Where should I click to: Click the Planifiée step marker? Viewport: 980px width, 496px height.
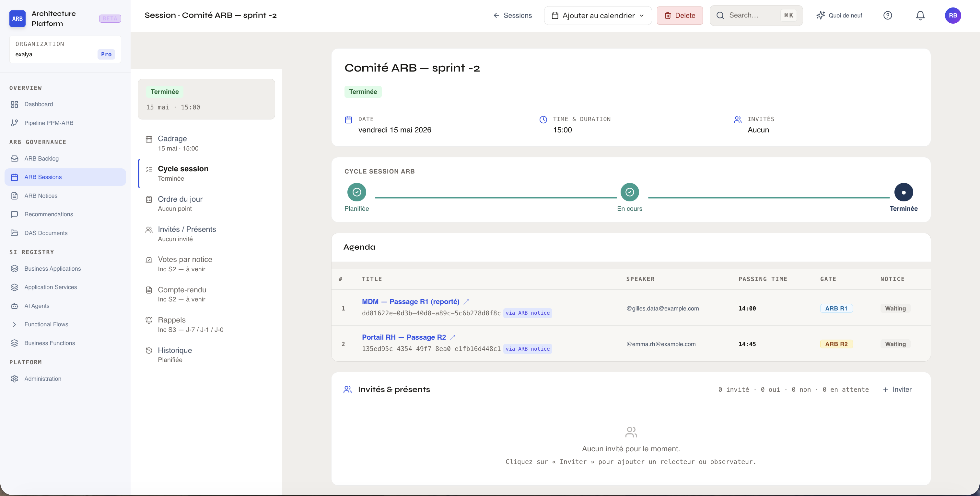pyautogui.click(x=356, y=192)
